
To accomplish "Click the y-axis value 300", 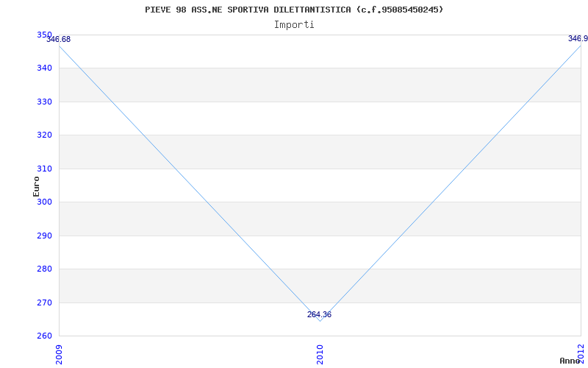I will point(44,202).
